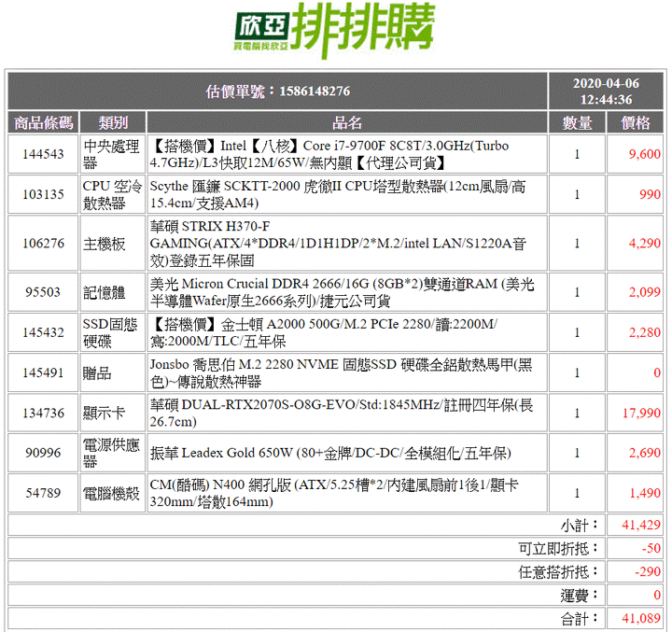Viewport: 672px width, 632px height.
Task: Select the 記憶體 category cell
Action: point(113,292)
